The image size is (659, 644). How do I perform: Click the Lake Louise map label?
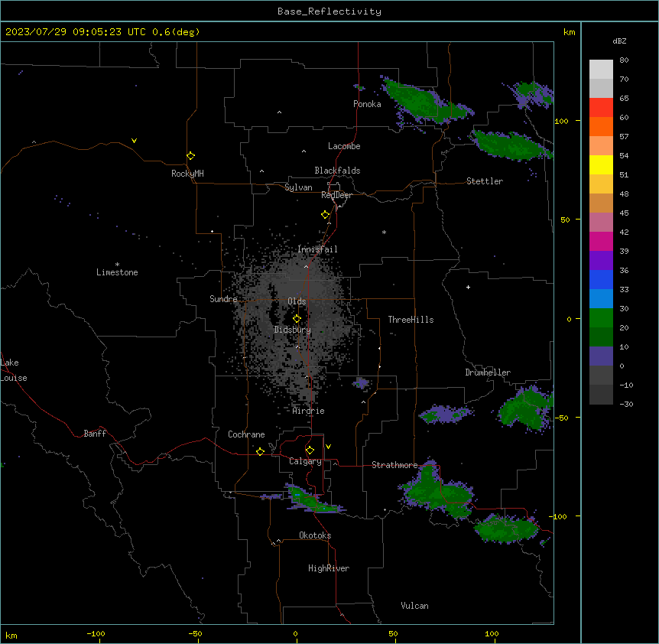tap(12, 370)
